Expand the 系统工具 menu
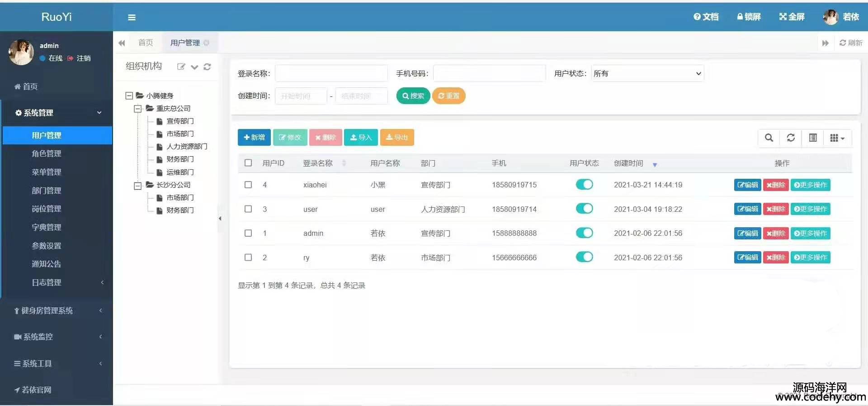The height and width of the screenshot is (406, 868). pyautogui.click(x=57, y=363)
